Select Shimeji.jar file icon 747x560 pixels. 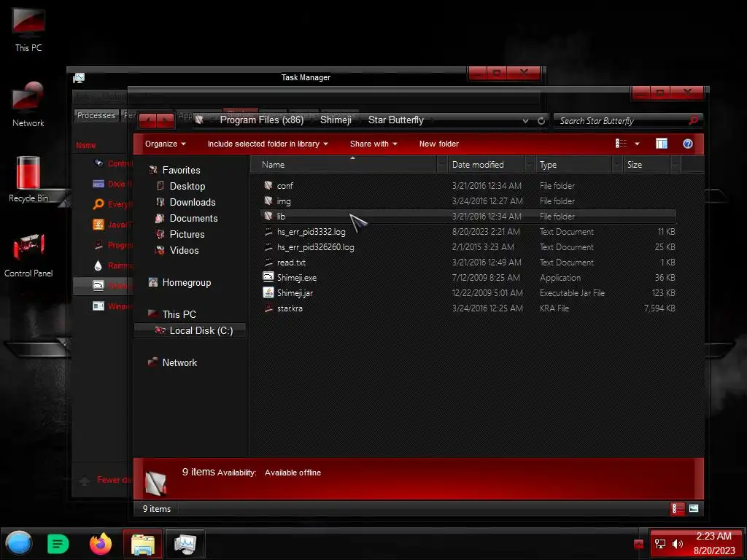click(x=268, y=292)
